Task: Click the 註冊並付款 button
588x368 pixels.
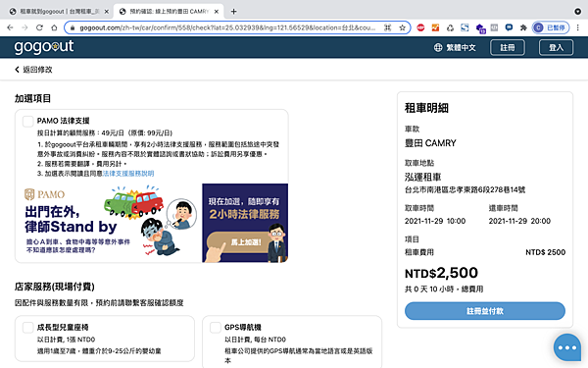Action: coord(485,311)
